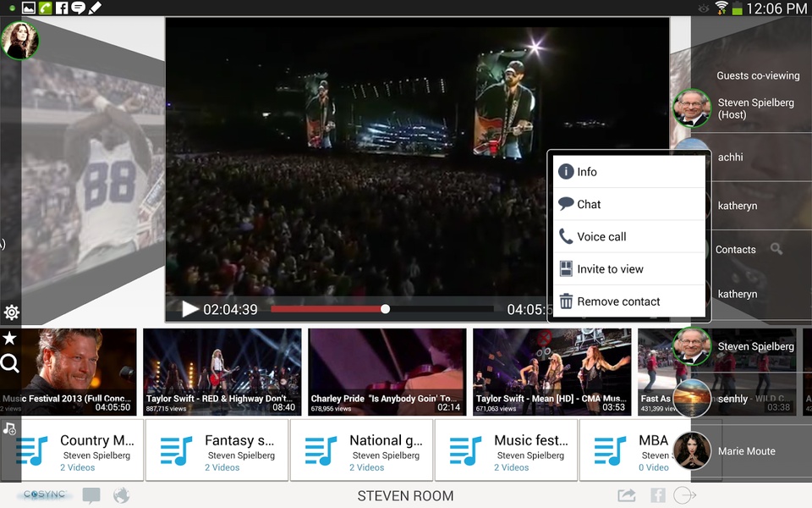
Task: Open the Facebook notification in the status bar
Action: (x=62, y=8)
